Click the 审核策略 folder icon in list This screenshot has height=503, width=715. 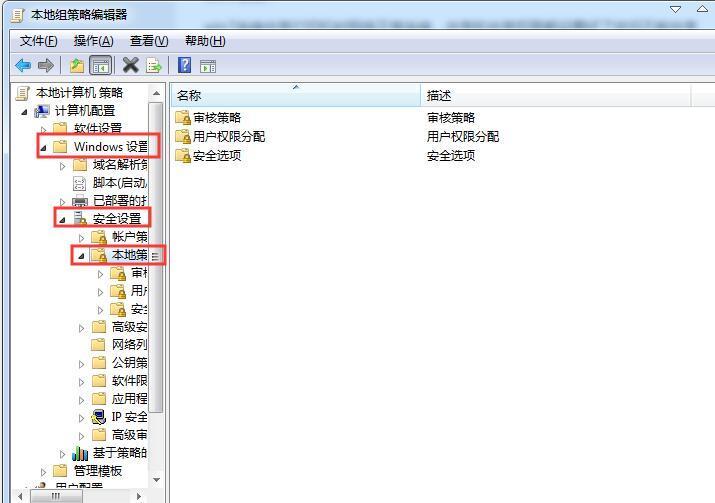[x=183, y=118]
